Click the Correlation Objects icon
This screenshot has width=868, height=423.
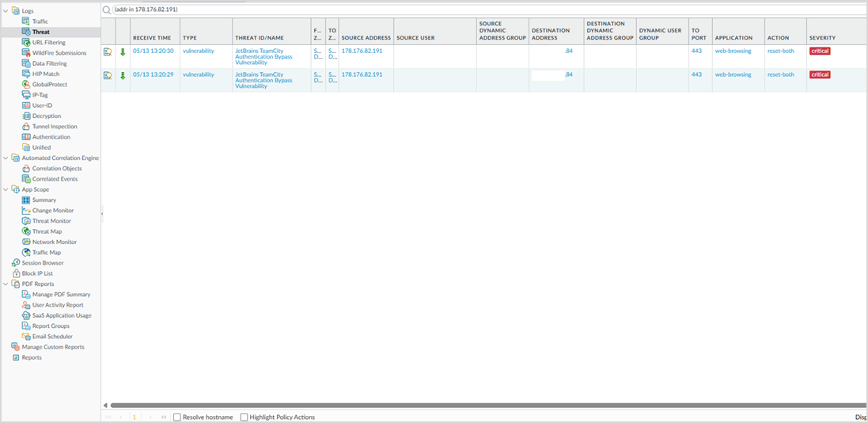[x=26, y=169]
